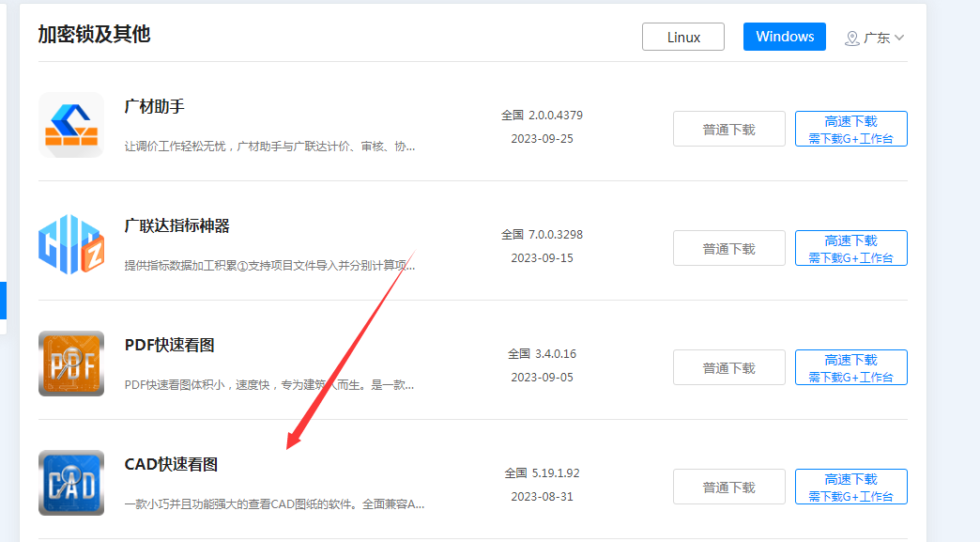Click the date 2023-08-31
This screenshot has width=980, height=542.
coord(542,497)
